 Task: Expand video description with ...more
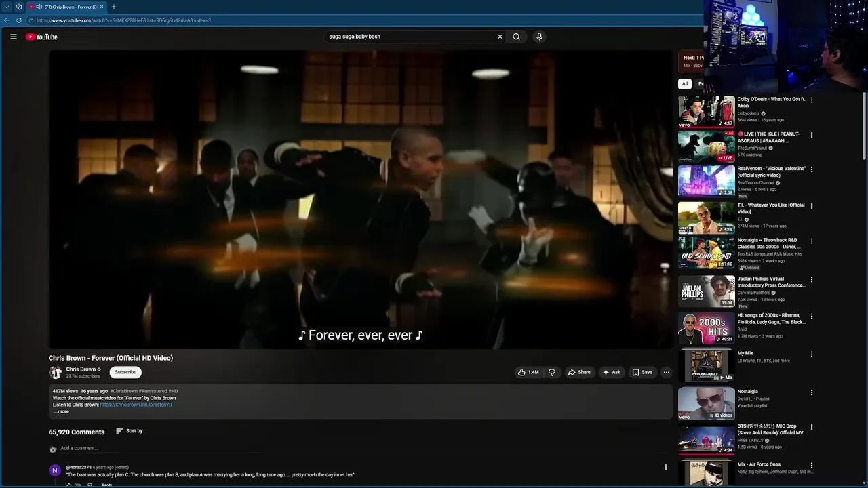61,411
